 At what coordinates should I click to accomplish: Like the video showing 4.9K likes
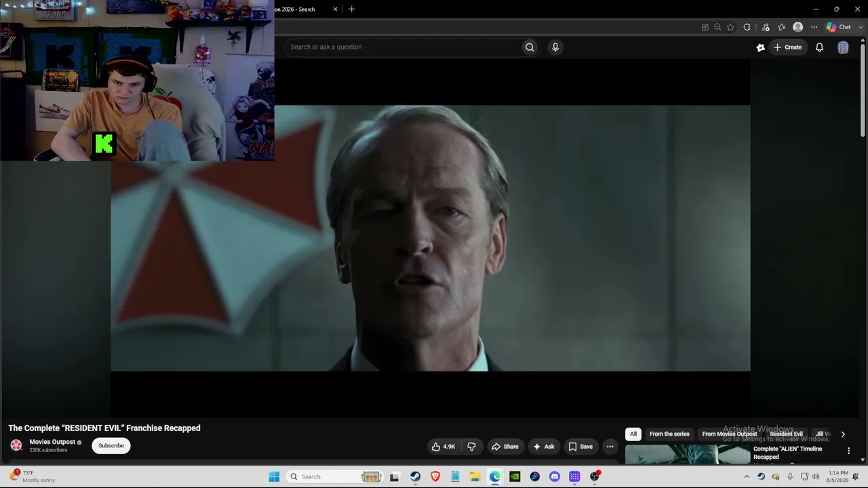(x=443, y=447)
